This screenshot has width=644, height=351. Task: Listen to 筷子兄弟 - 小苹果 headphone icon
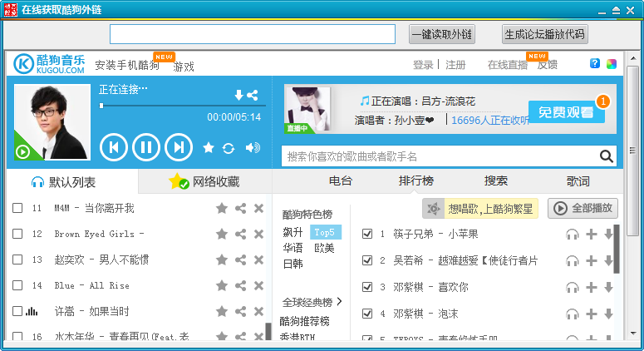pyautogui.click(x=573, y=235)
